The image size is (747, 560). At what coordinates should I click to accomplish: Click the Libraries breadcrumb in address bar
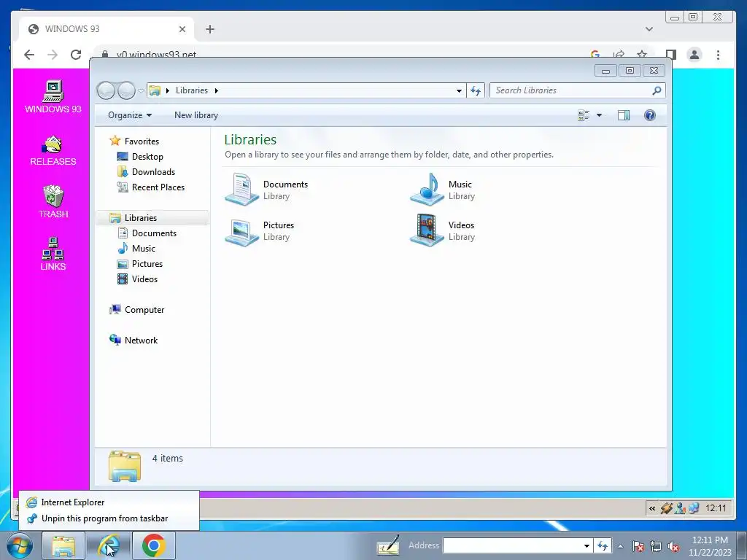click(192, 90)
